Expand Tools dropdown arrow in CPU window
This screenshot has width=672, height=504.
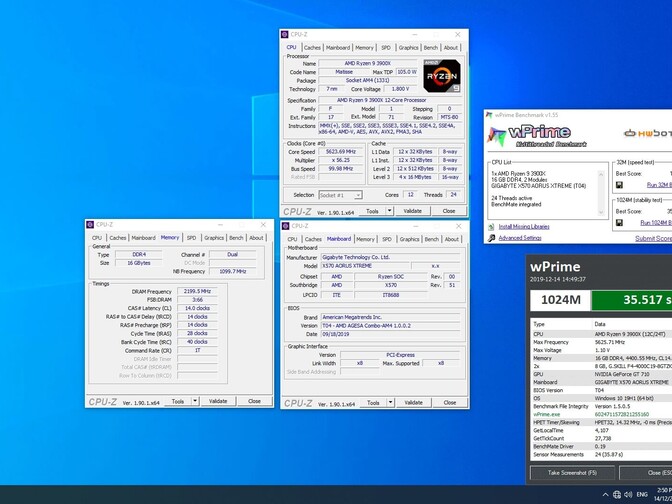(389, 211)
